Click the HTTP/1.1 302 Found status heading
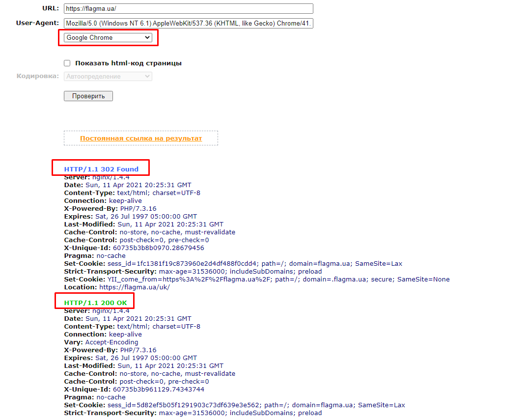This screenshot has height=420, width=526. point(101,169)
